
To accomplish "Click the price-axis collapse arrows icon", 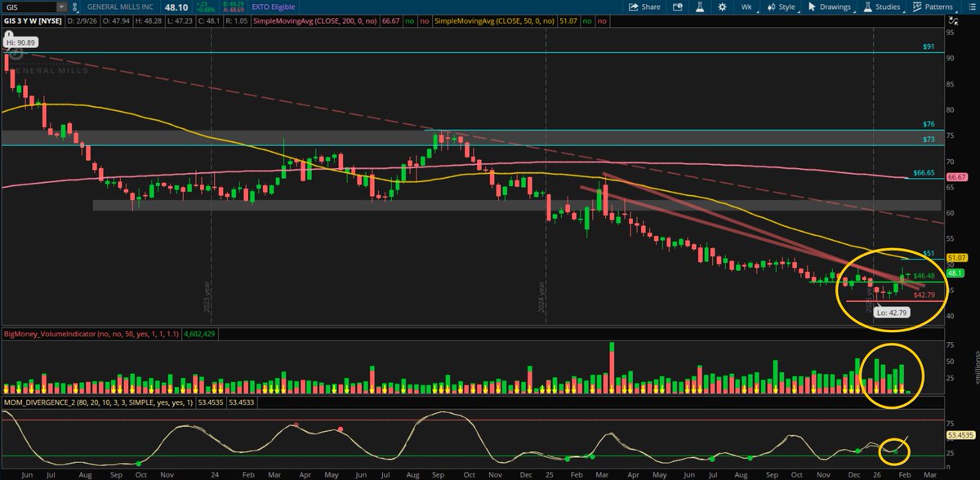I will tap(952, 20).
